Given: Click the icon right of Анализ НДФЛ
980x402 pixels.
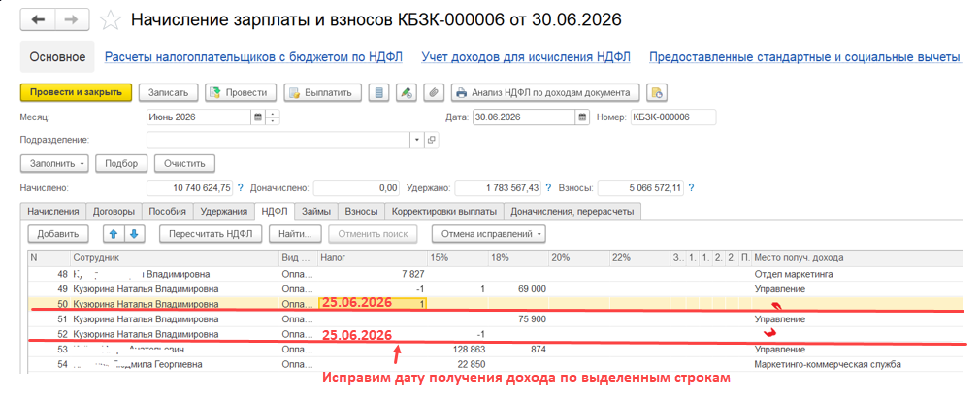Looking at the screenshot, I should [x=656, y=92].
